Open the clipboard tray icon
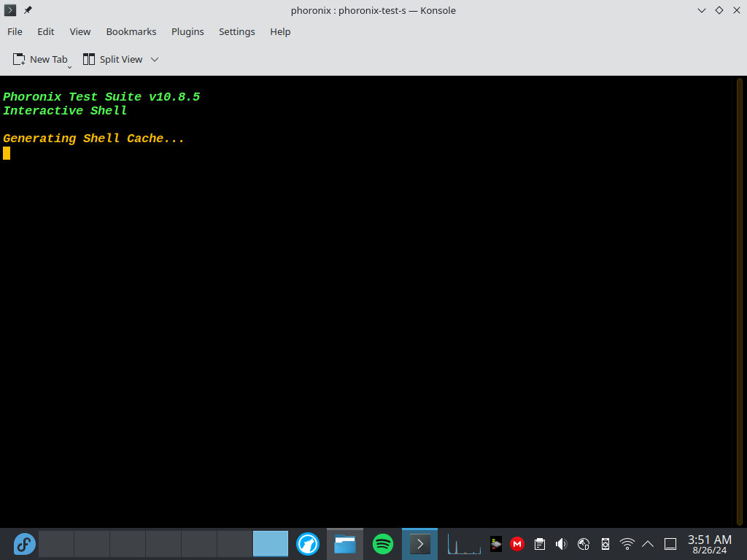The width and height of the screenshot is (747, 560). tap(540, 544)
